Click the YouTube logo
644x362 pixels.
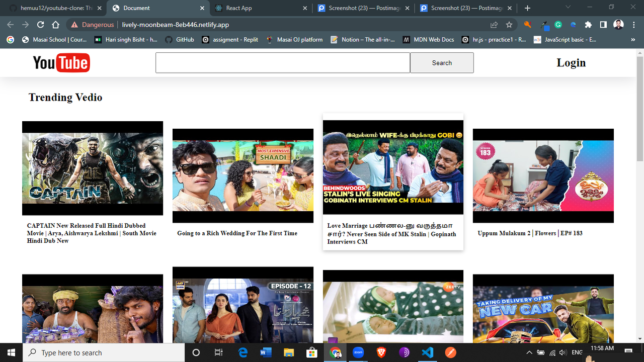(61, 63)
